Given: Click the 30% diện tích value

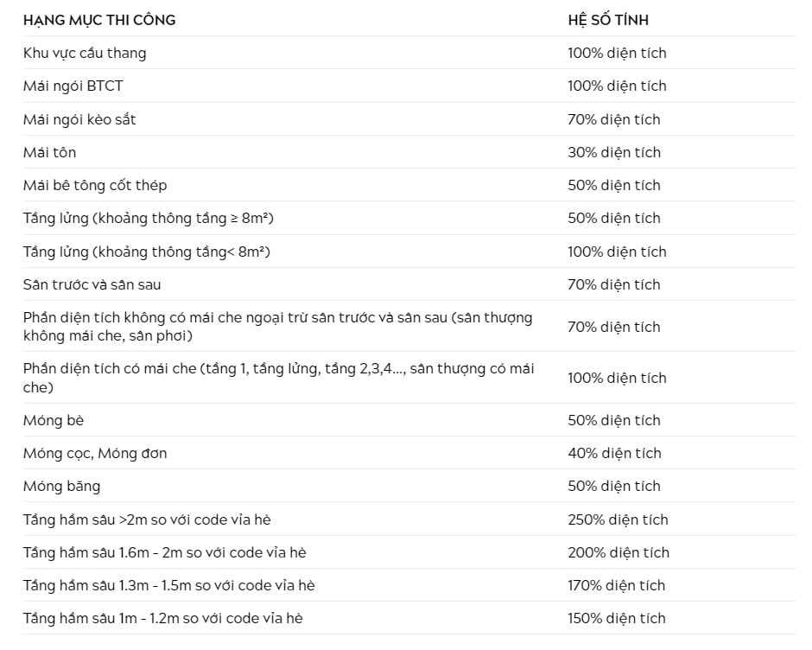Looking at the screenshot, I should click(614, 152).
